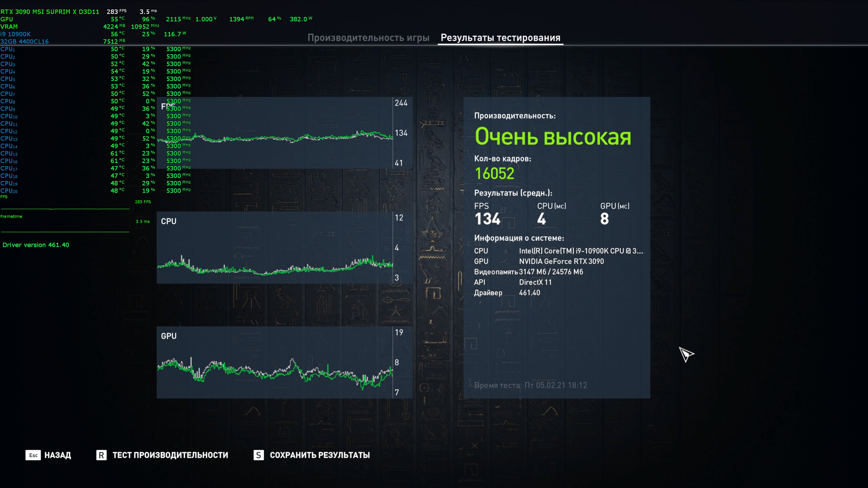
Task: Start ТЕСТ ПРОИЗВОДИТЕЛЬНОСТИ benchmark
Action: tap(170, 455)
